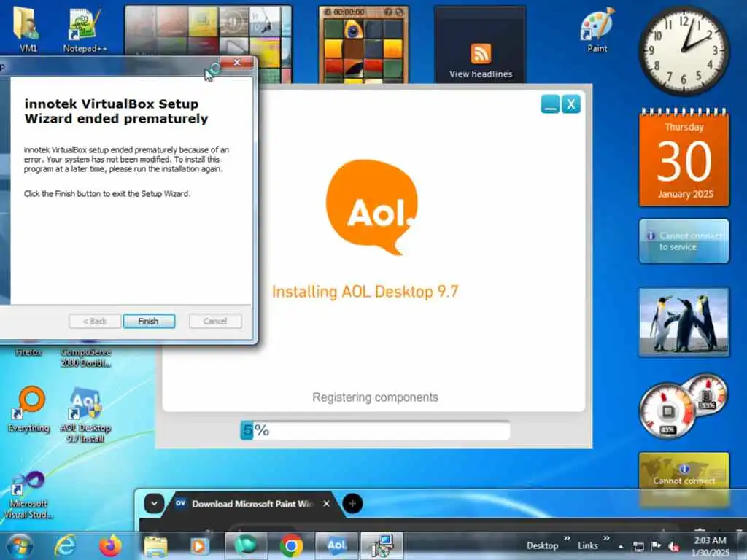Image resolution: width=747 pixels, height=560 pixels.
Task: Click the analog clock gadget
Action: [x=684, y=50]
